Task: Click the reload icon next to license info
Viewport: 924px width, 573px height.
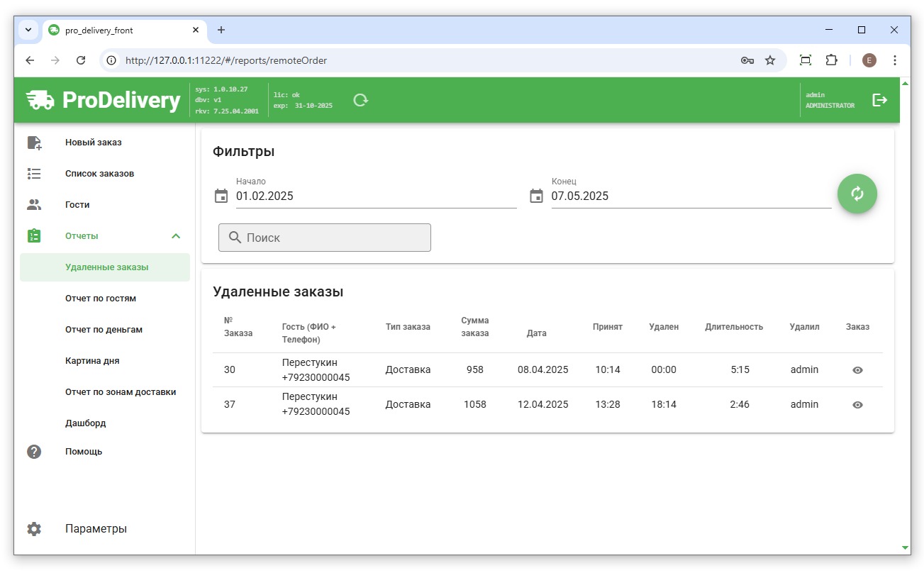Action: [361, 100]
